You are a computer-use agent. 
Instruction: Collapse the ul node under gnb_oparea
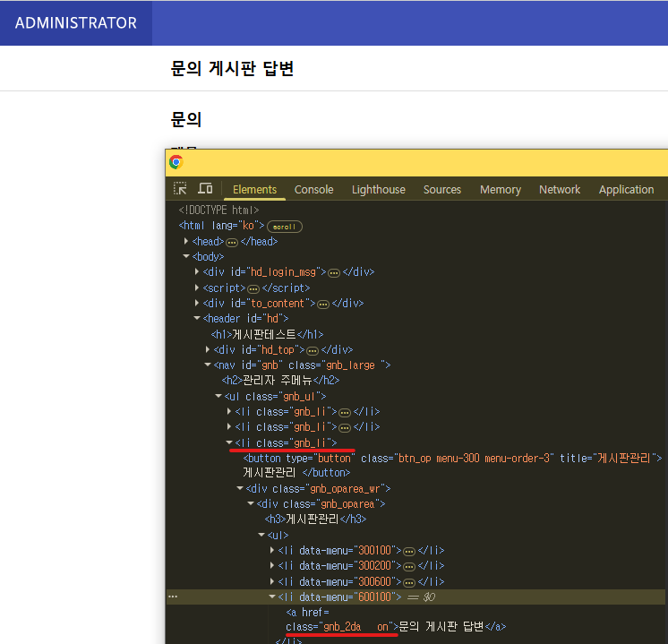point(261,535)
